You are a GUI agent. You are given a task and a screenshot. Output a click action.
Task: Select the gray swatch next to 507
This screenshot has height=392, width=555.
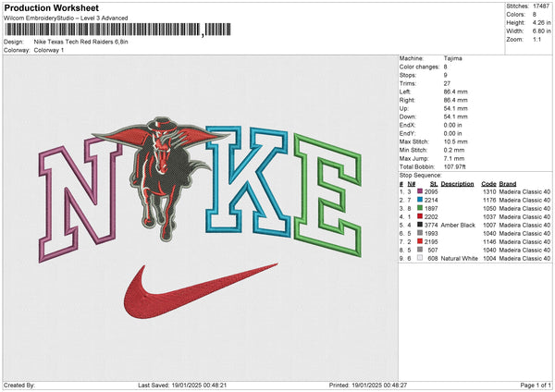coord(420,250)
